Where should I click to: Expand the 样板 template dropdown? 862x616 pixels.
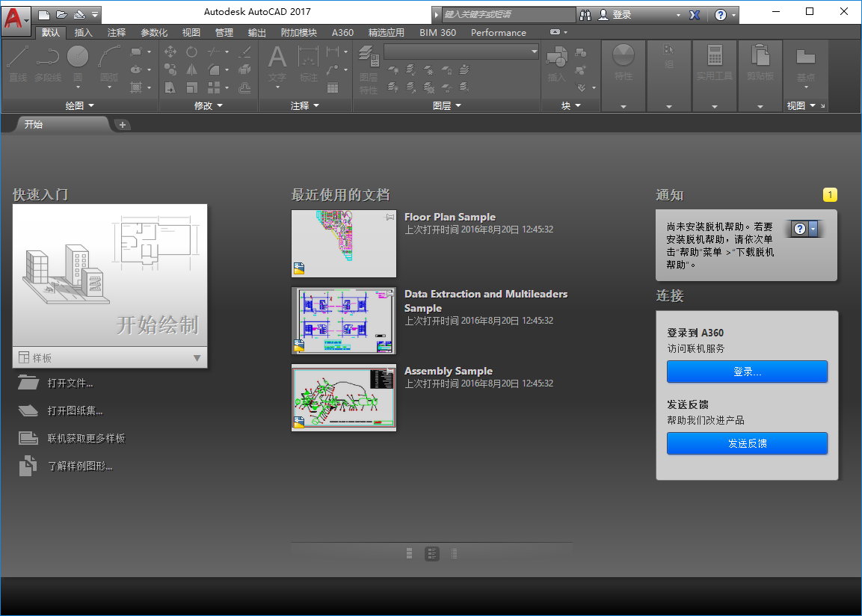click(x=197, y=358)
